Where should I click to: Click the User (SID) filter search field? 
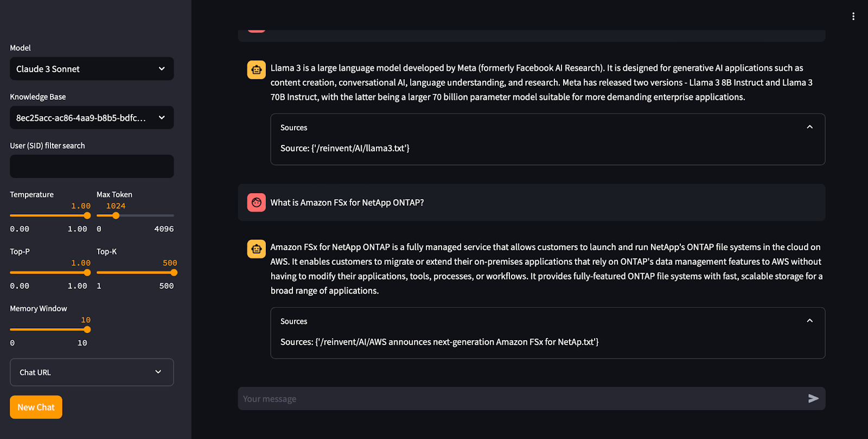92,167
